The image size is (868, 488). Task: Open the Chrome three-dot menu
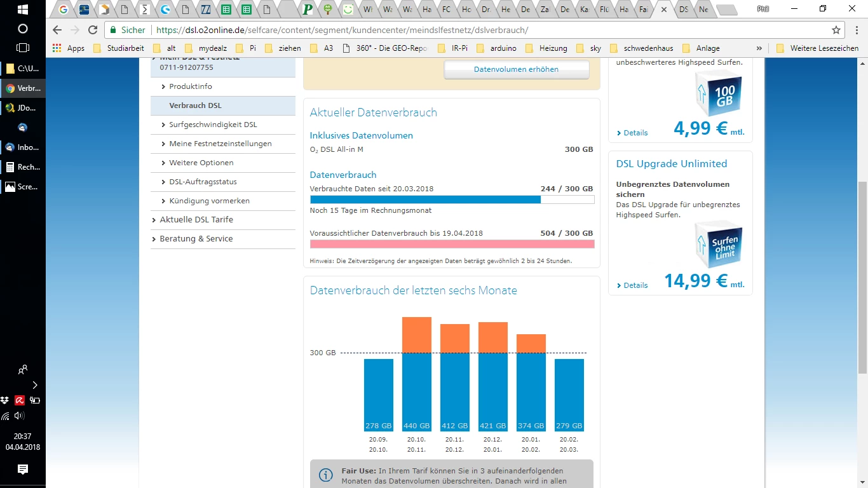(x=856, y=30)
